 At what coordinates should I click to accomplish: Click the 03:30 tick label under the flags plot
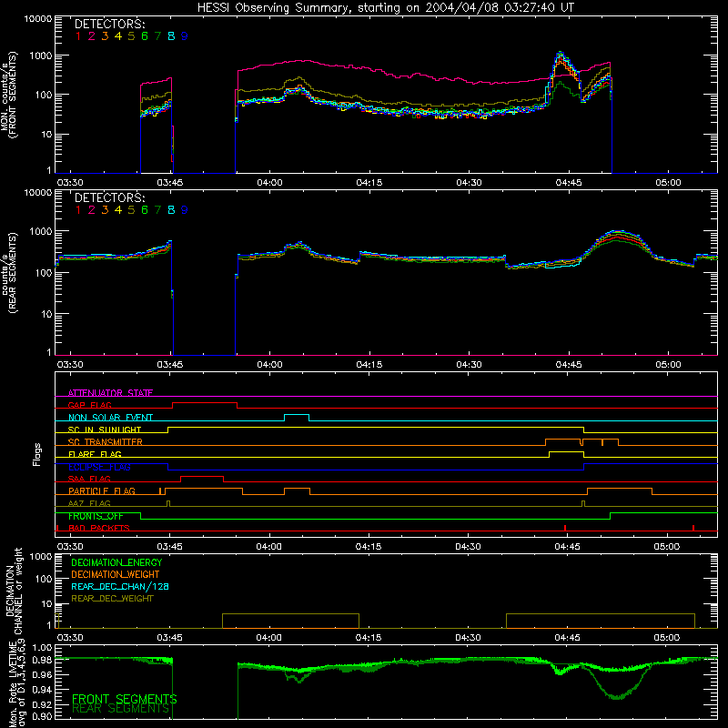click(70, 547)
